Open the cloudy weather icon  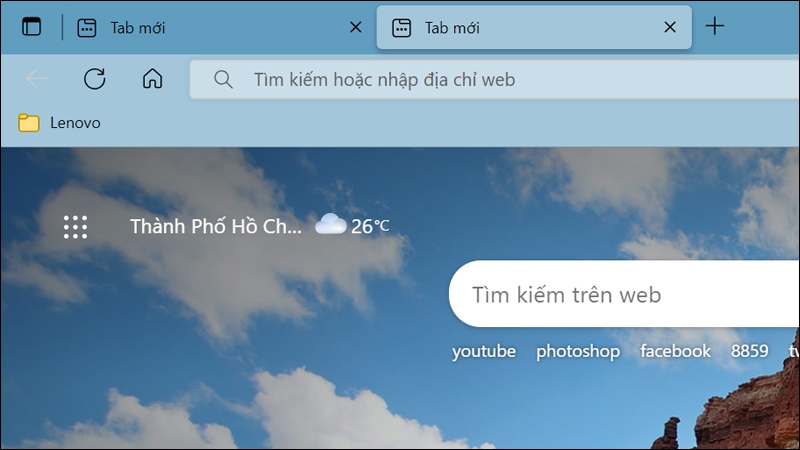coord(330,224)
